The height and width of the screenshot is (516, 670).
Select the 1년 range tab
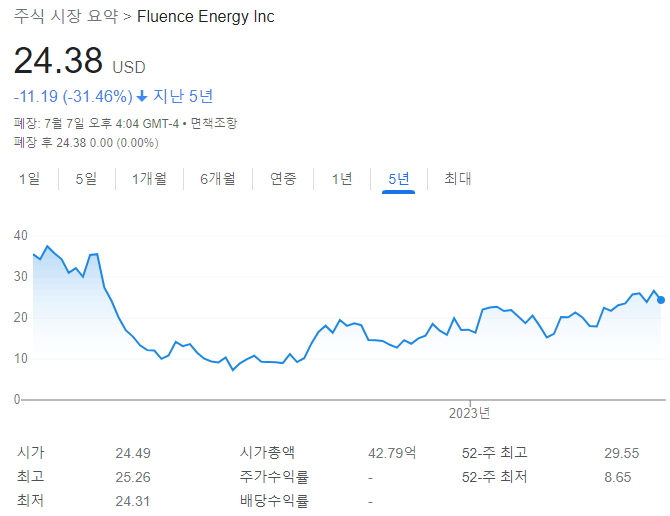pyautogui.click(x=342, y=179)
